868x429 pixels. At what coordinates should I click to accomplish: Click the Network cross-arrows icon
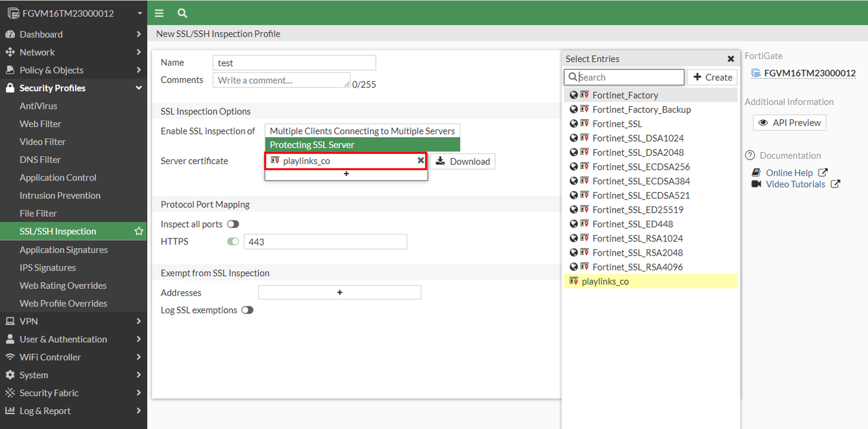click(10, 52)
